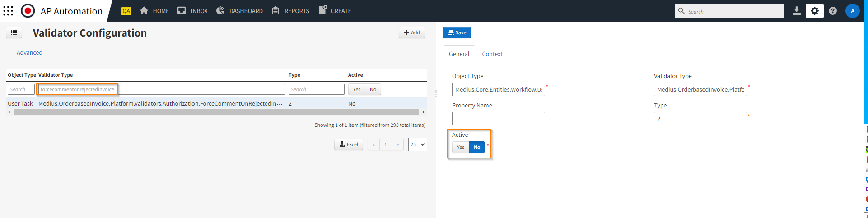Click the Add button
This screenshot has height=218, width=868.
click(x=412, y=32)
